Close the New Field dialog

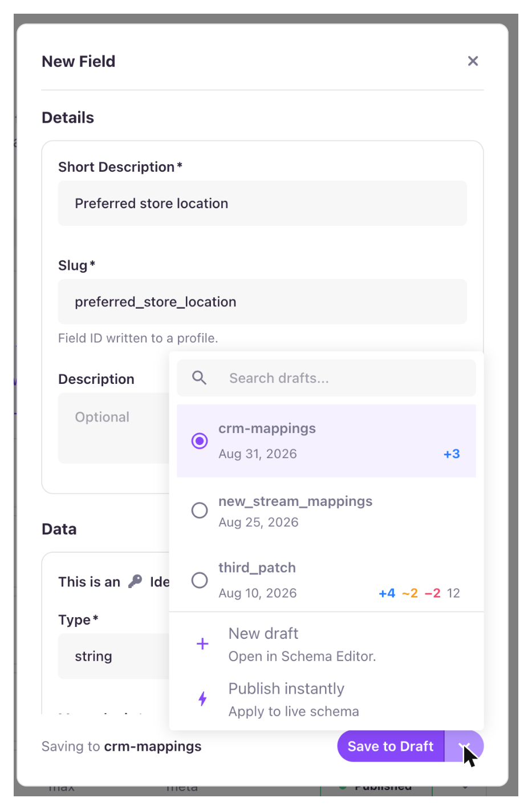tap(473, 61)
